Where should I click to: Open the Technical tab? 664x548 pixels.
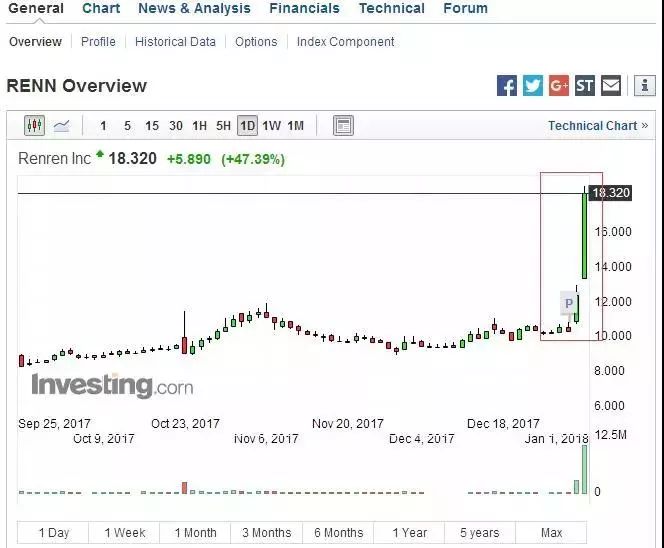click(x=392, y=8)
